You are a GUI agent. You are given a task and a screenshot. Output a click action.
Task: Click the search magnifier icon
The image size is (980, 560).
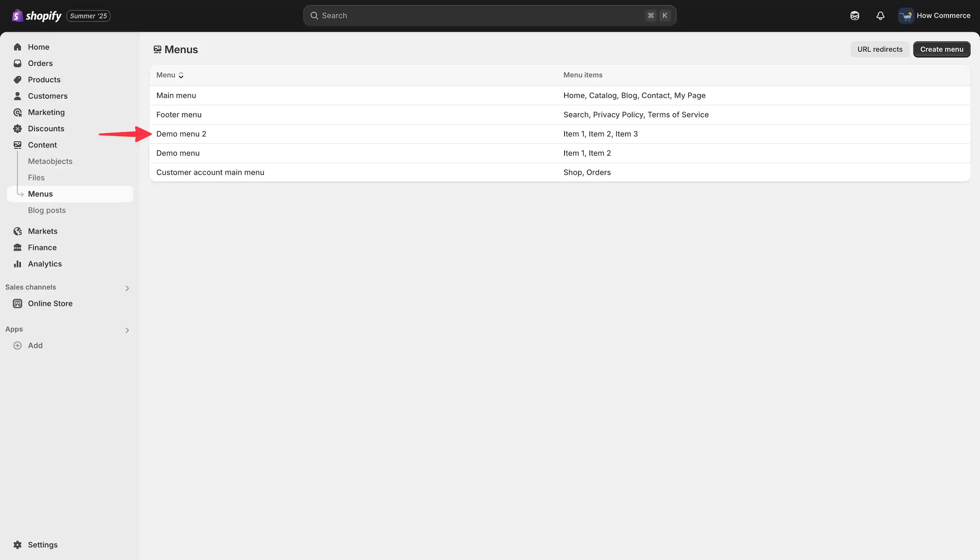[x=314, y=15]
